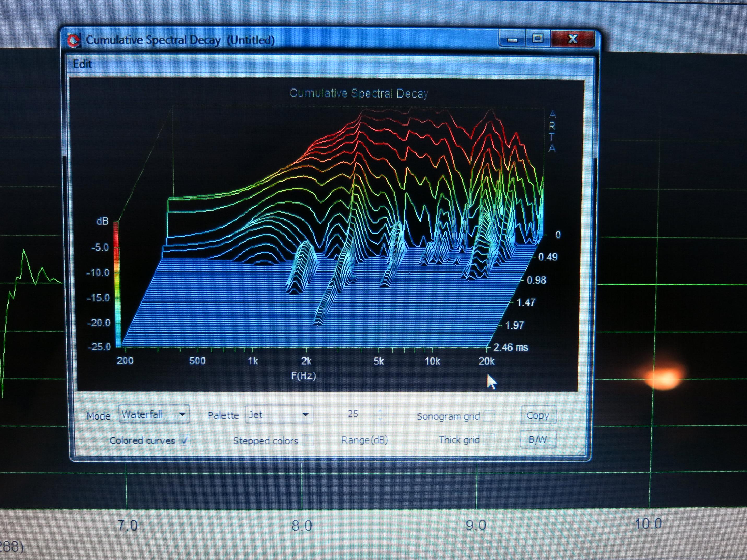
Task: Click the '-15.0' dB scale label
Action: click(x=99, y=298)
